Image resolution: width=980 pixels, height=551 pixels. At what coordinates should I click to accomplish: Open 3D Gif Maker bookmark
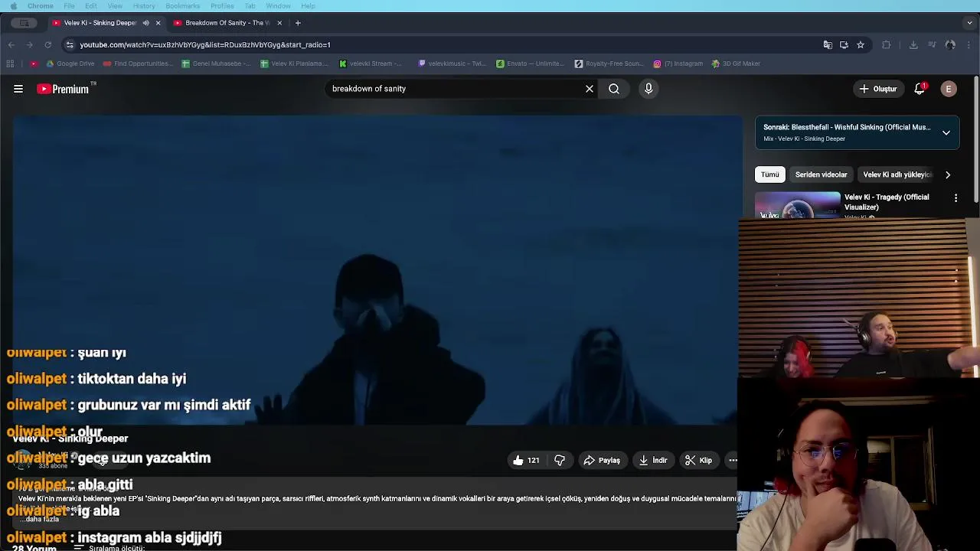[x=737, y=64]
